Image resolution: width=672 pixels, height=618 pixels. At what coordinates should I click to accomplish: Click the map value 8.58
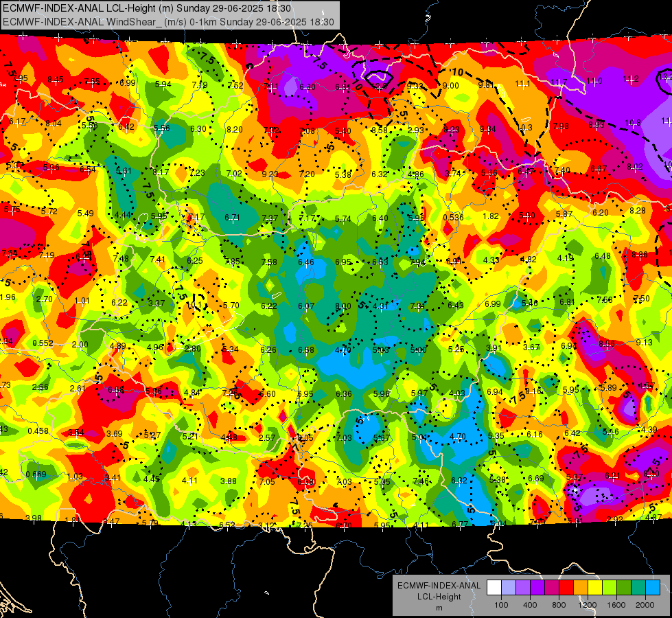tap(380, 130)
